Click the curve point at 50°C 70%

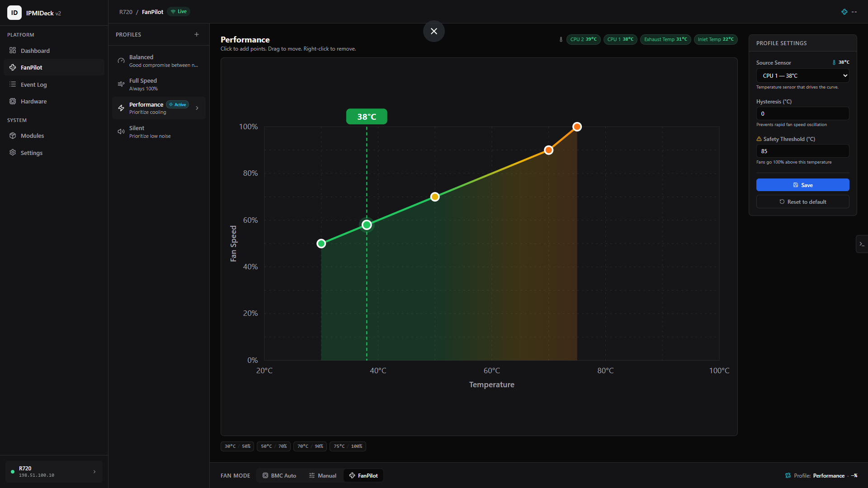tap(435, 197)
